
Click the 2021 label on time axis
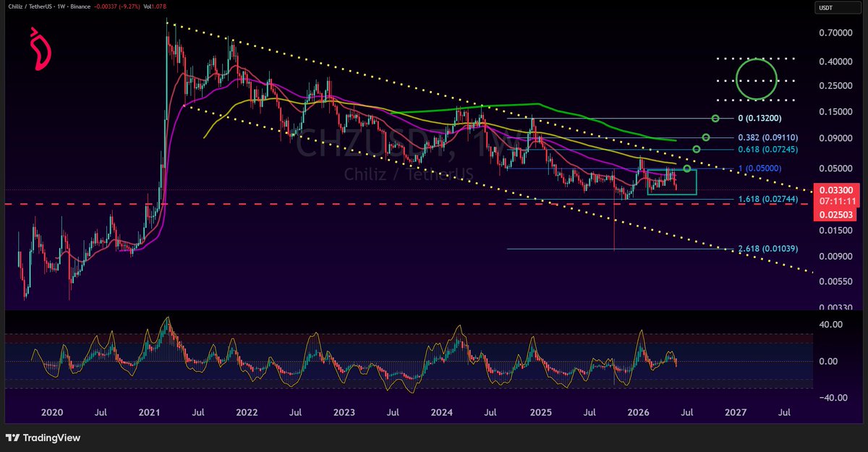[149, 413]
